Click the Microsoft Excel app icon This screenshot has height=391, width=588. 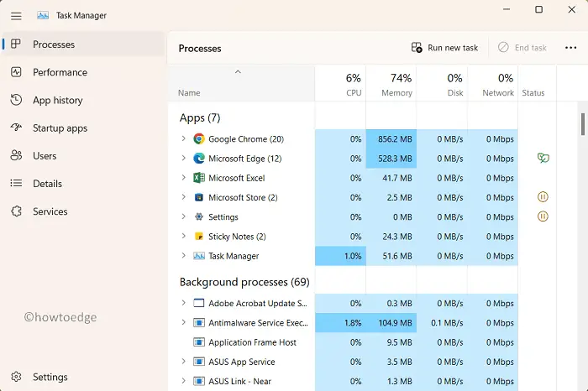[199, 178]
